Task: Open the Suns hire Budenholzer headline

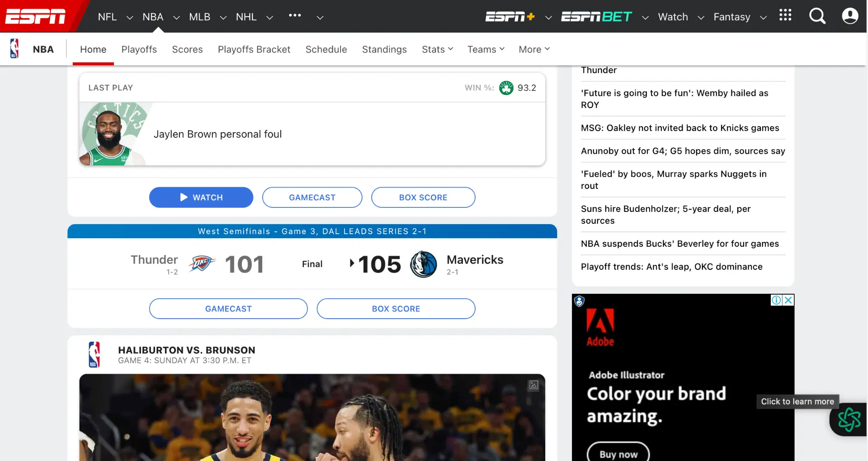Action: point(665,215)
